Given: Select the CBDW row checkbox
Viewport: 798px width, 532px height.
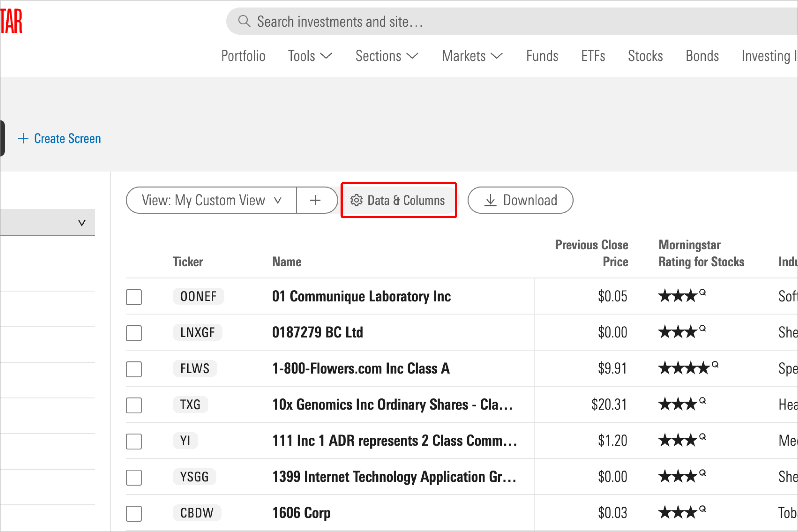Looking at the screenshot, I should coord(134,513).
